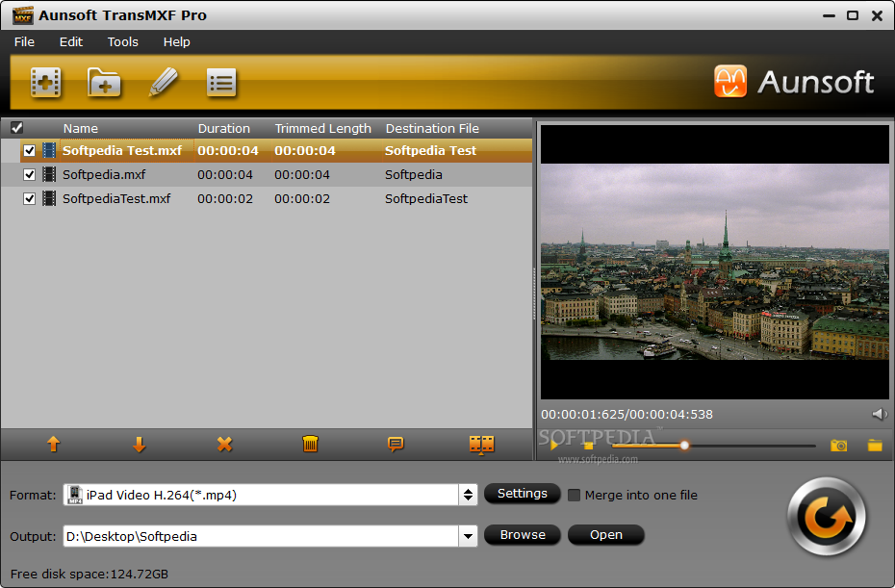895x588 pixels.
Task: Click the Duration column header
Action: click(223, 128)
